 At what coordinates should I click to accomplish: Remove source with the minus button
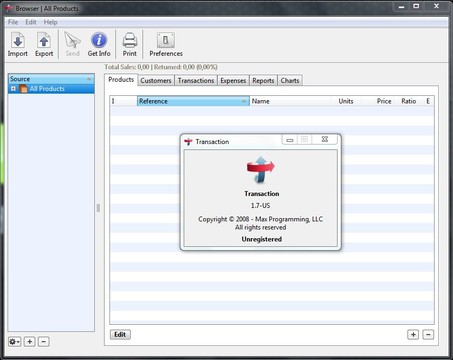coord(44,342)
